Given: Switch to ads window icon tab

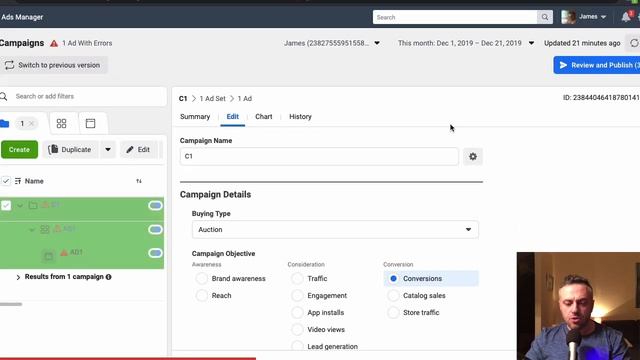Looking at the screenshot, I should (x=90, y=123).
